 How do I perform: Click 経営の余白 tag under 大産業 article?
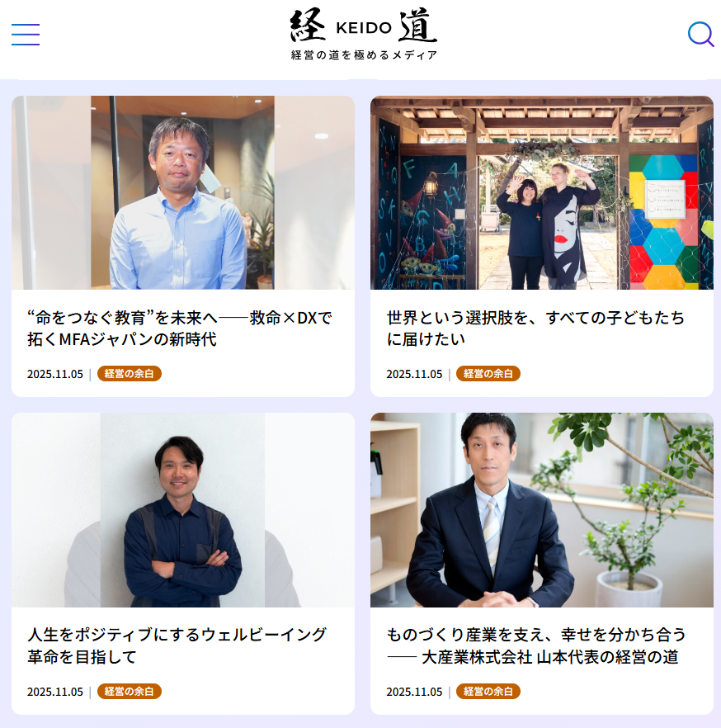click(x=488, y=692)
